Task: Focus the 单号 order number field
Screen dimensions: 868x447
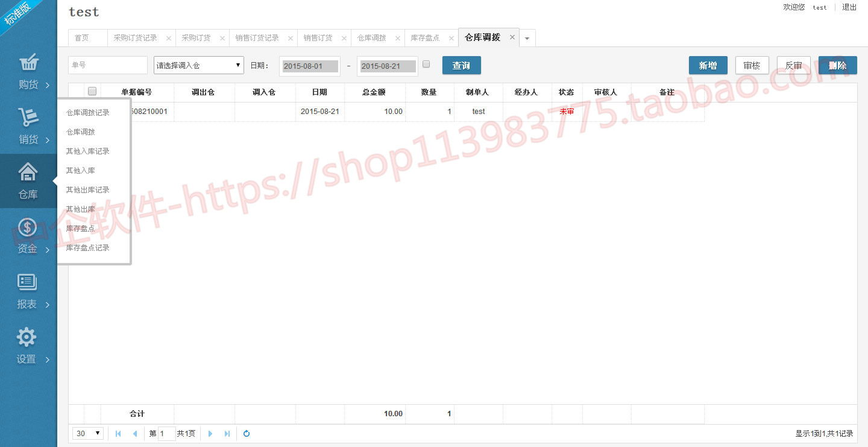Action: tap(108, 66)
